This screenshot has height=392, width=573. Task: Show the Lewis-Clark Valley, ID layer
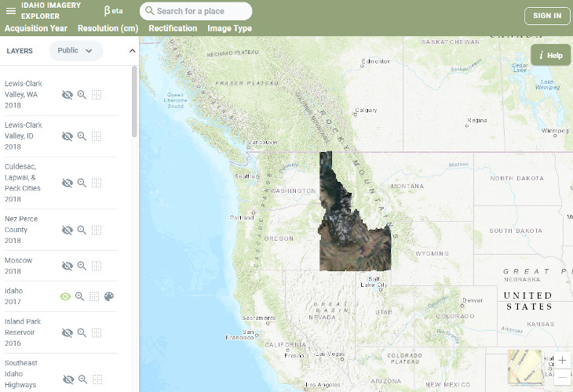point(68,136)
